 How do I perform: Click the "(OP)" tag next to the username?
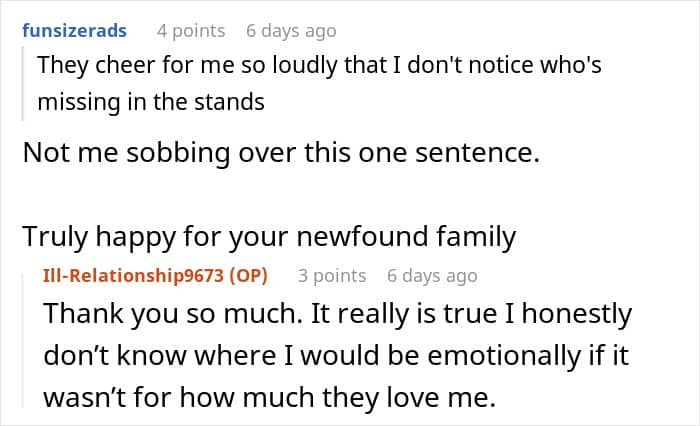pos(247,275)
